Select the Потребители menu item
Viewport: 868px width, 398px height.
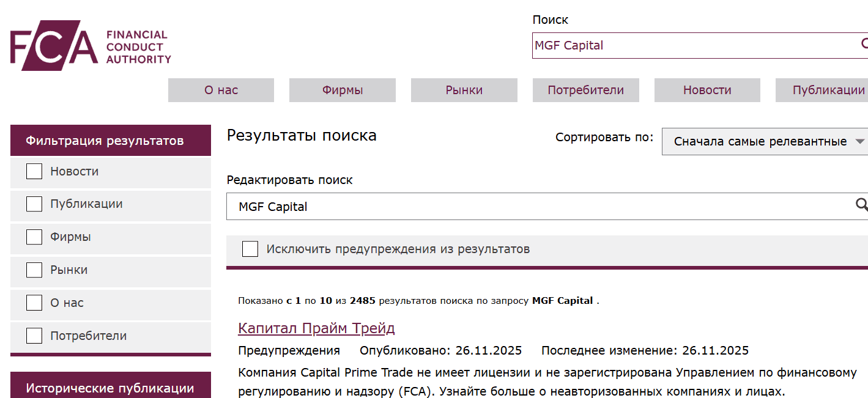[585, 90]
